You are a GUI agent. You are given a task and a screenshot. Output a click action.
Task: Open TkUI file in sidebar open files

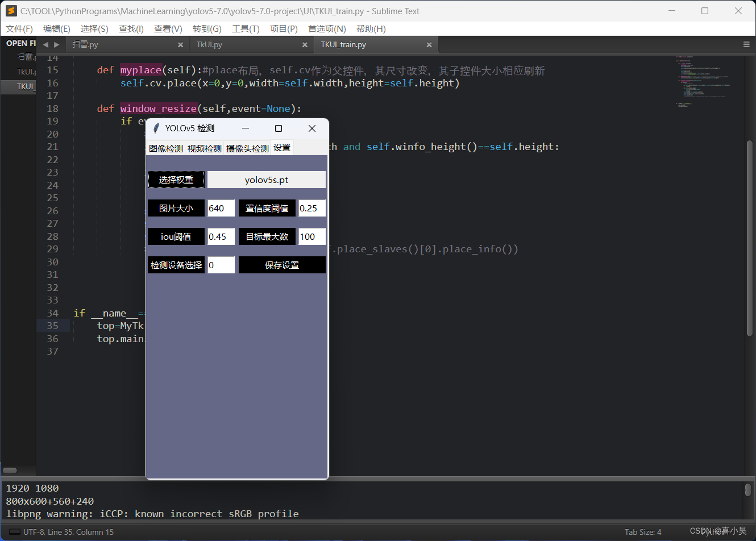26,72
